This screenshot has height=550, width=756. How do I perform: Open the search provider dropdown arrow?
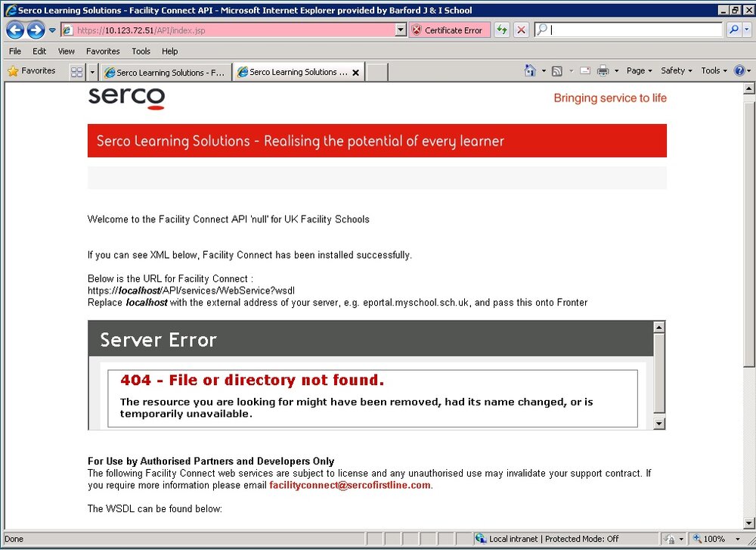(746, 30)
